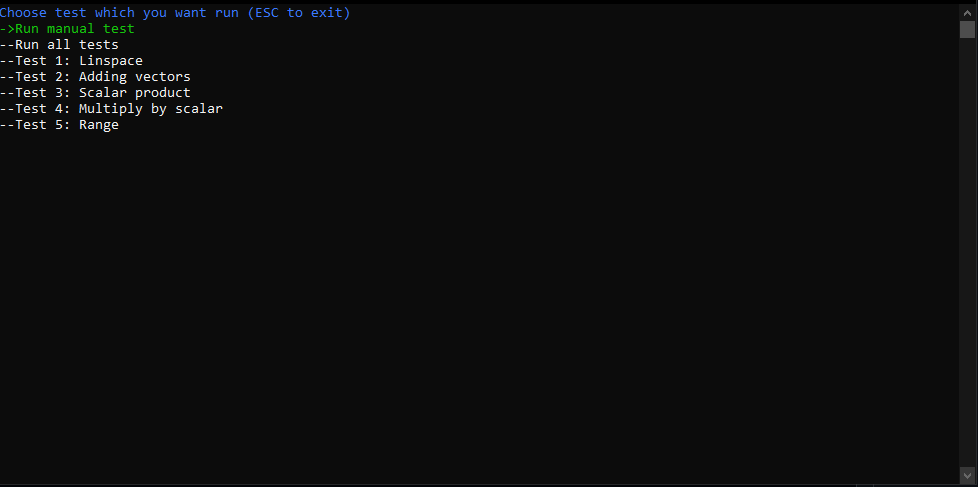Click the words Scalar product
The width and height of the screenshot is (978, 487).
[135, 93]
